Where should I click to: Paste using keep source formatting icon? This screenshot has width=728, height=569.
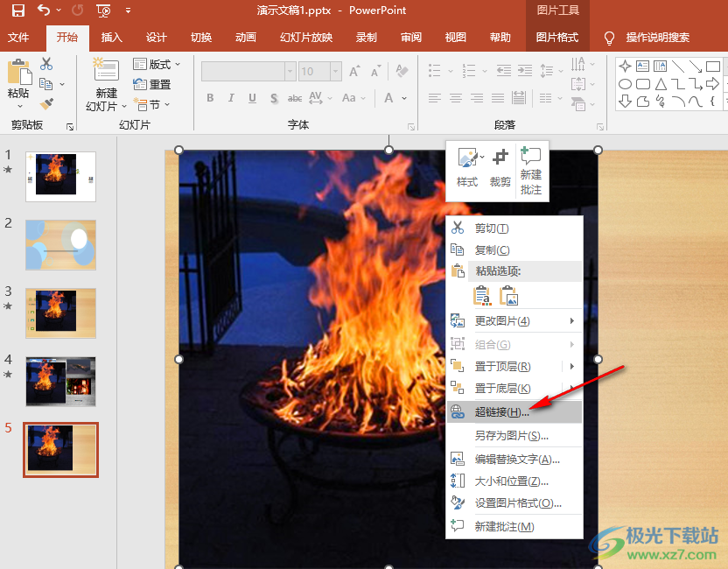[481, 295]
